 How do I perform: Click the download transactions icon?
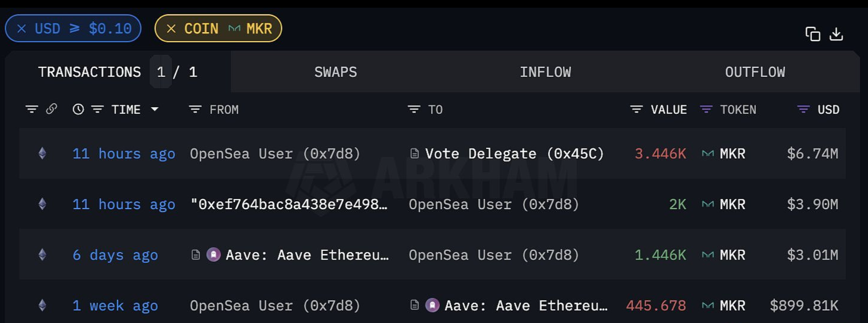(836, 34)
